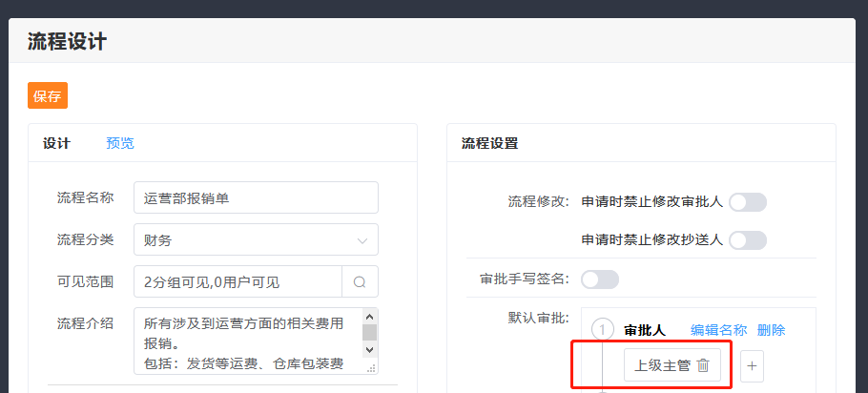Enable the 申请时禁止修改审批人 switch
This screenshot has width=868, height=393.
pos(747,201)
